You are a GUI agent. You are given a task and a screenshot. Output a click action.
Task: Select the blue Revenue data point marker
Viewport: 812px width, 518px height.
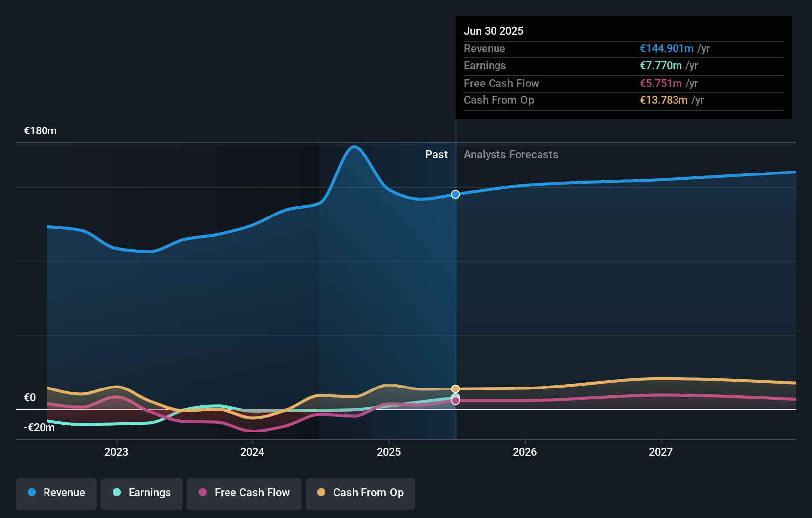click(x=455, y=194)
